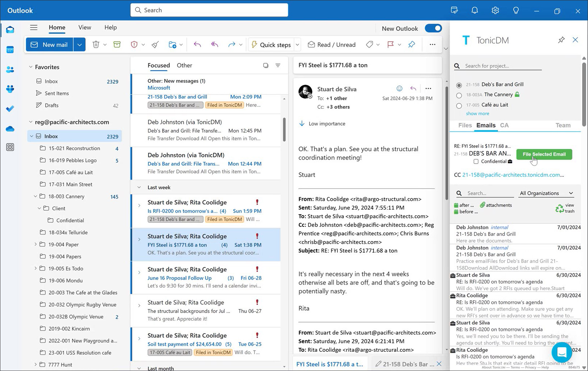
Task: Click the Flag icon in ribbon
Action: (x=391, y=45)
